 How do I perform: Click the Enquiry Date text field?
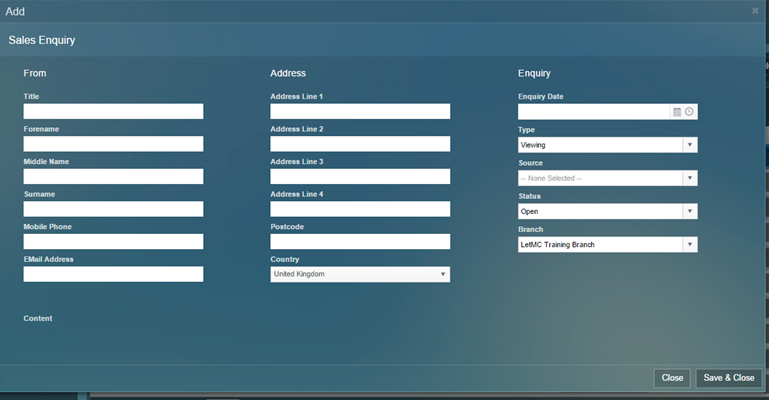593,112
